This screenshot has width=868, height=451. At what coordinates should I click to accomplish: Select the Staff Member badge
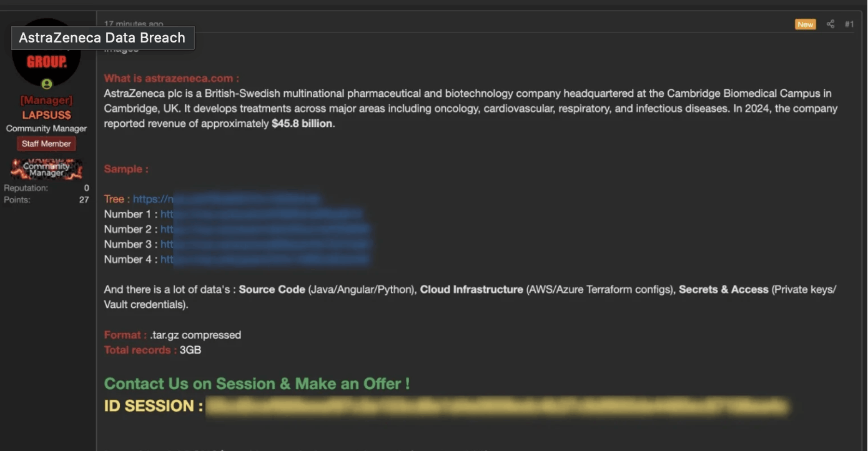pyautogui.click(x=46, y=143)
